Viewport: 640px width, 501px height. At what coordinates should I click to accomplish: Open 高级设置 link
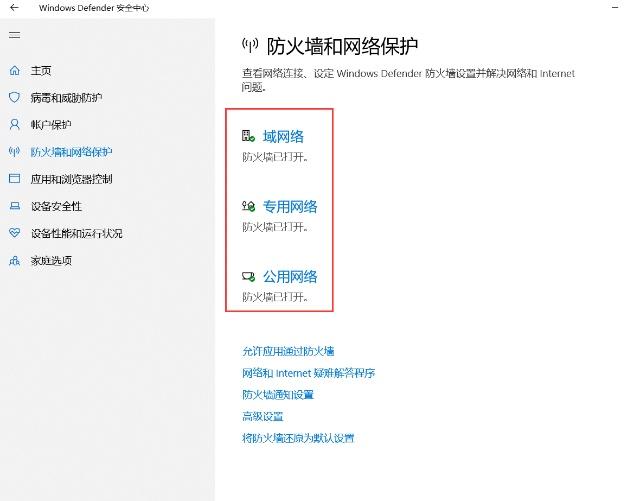point(262,416)
